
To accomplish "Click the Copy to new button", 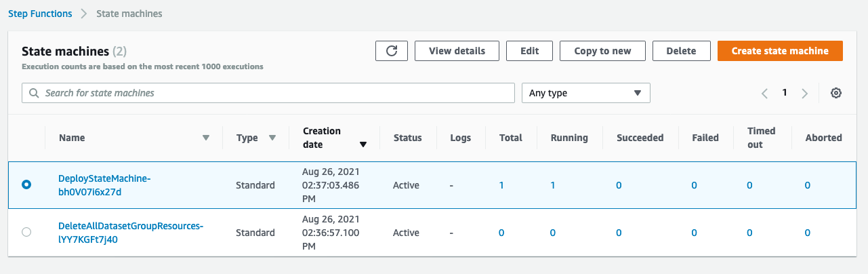I will click(x=602, y=51).
